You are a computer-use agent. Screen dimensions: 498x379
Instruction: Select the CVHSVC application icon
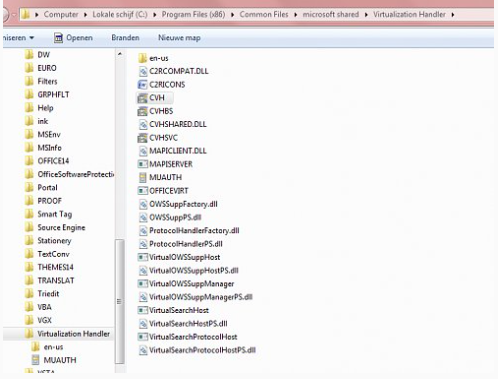pyautogui.click(x=143, y=138)
